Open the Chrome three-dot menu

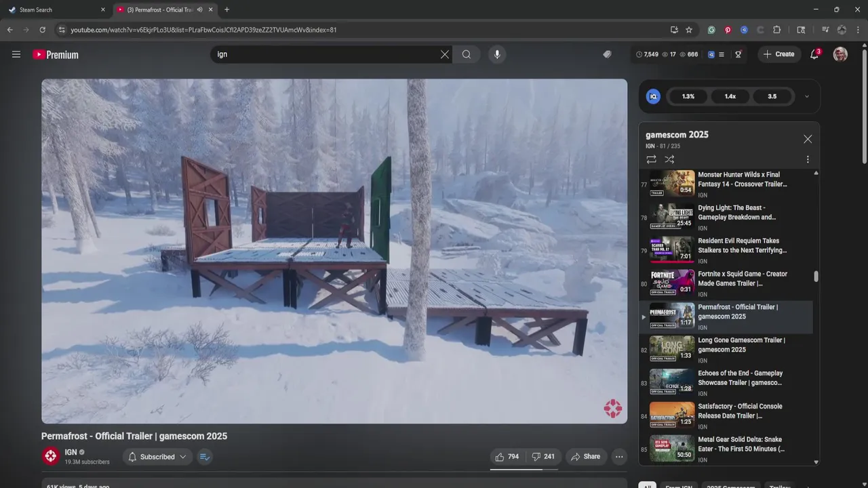(x=858, y=30)
